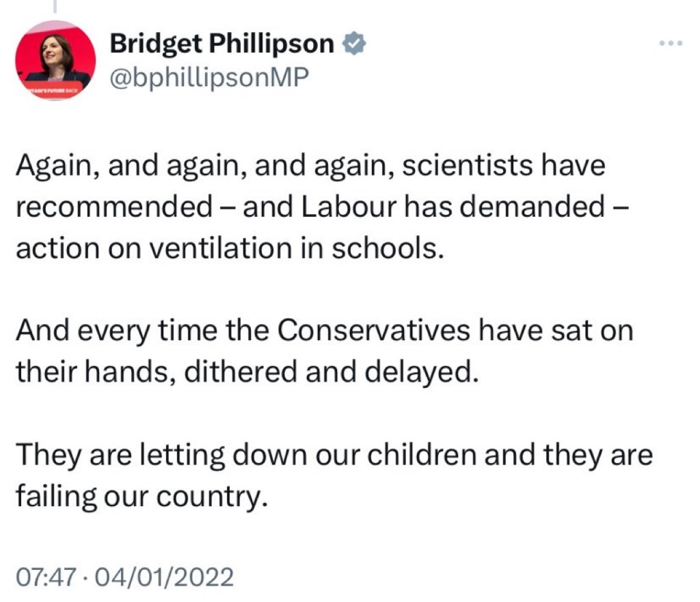The height and width of the screenshot is (602, 700).
Task: Click the line starting 'Again, and again'
Action: tap(310, 167)
